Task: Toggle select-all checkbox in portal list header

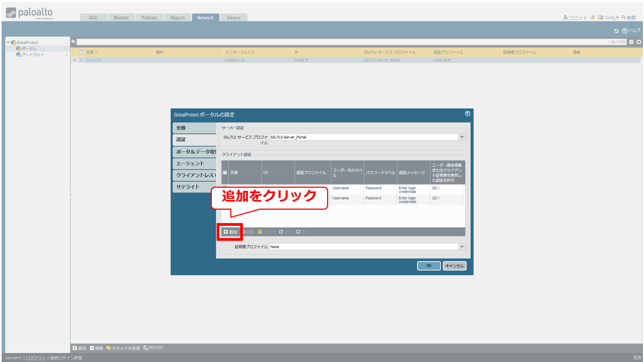Action: 81,53
